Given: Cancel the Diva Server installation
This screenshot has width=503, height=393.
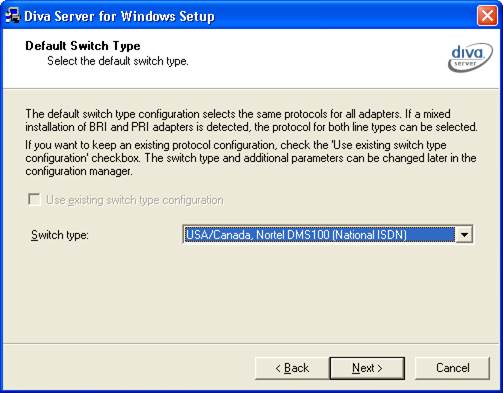Looking at the screenshot, I should tap(452, 368).
